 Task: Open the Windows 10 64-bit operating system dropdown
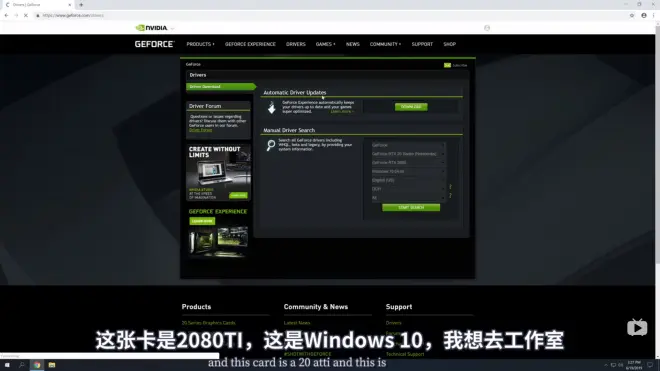[x=408, y=171]
